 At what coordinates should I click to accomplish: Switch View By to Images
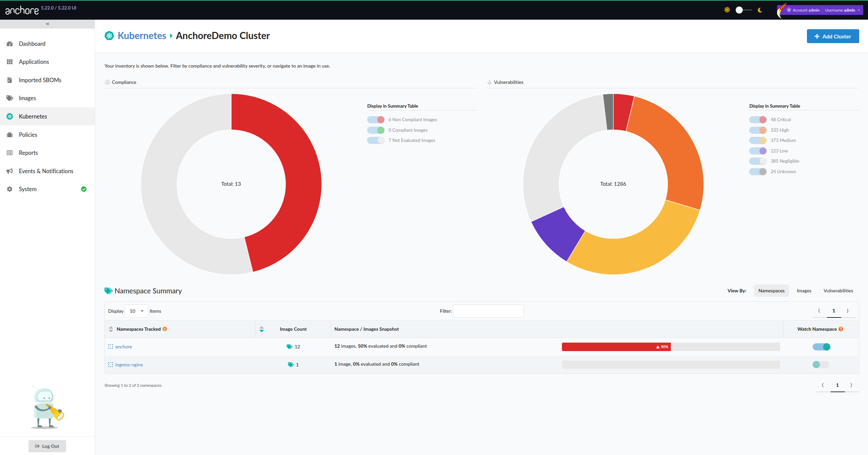click(804, 291)
